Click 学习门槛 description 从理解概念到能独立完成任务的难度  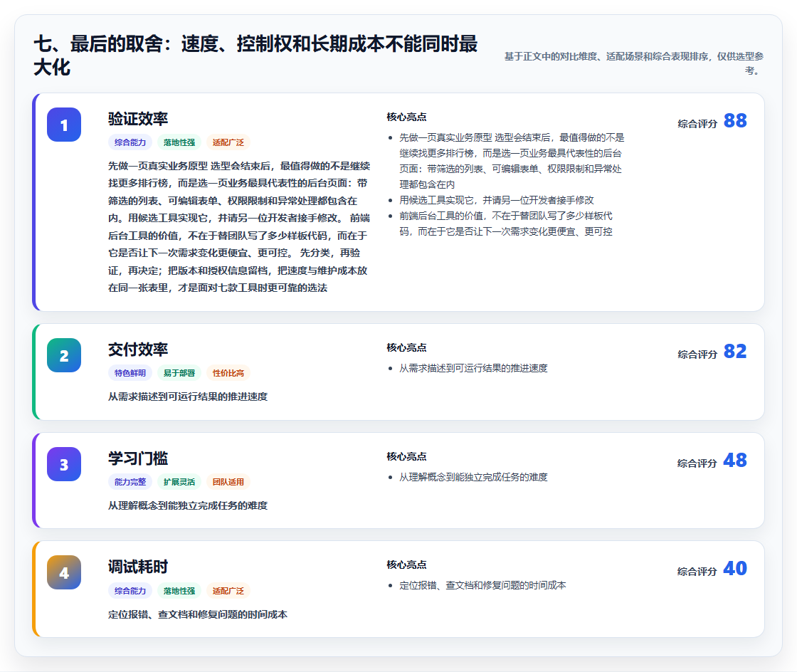coord(188,505)
